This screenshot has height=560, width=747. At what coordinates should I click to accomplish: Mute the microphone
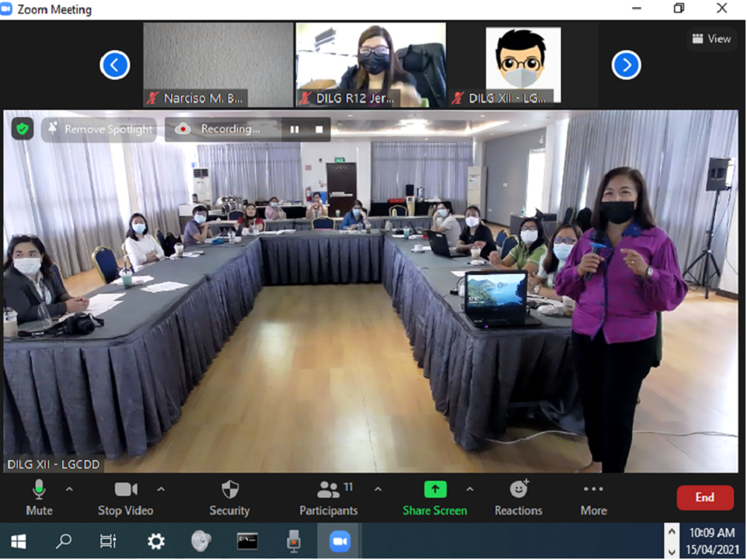pos(39,497)
